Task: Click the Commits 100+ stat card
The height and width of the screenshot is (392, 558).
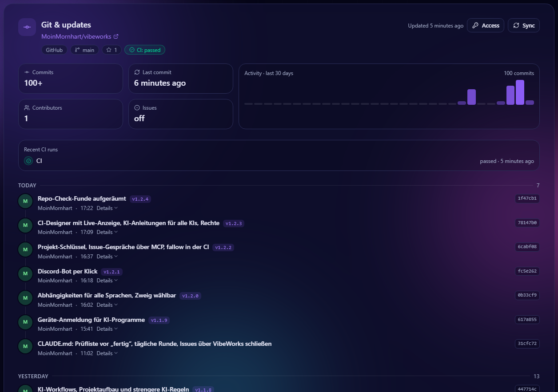Action: coord(71,79)
